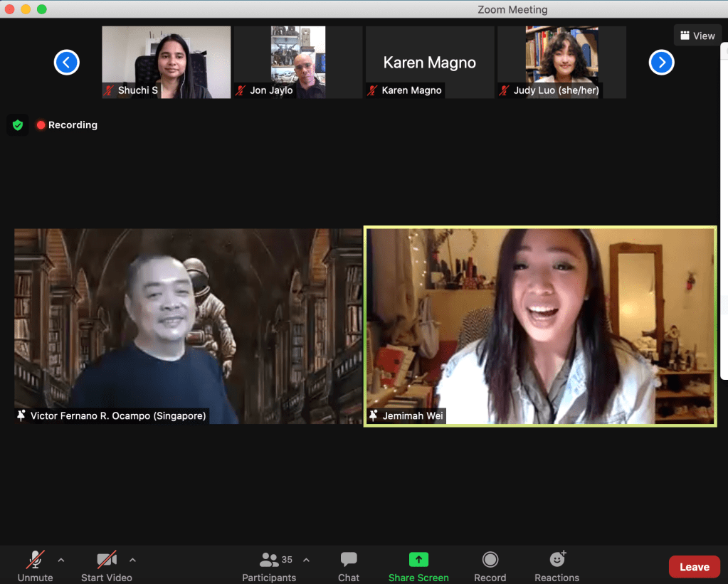
Task: Open the Participants panel
Action: (269, 561)
